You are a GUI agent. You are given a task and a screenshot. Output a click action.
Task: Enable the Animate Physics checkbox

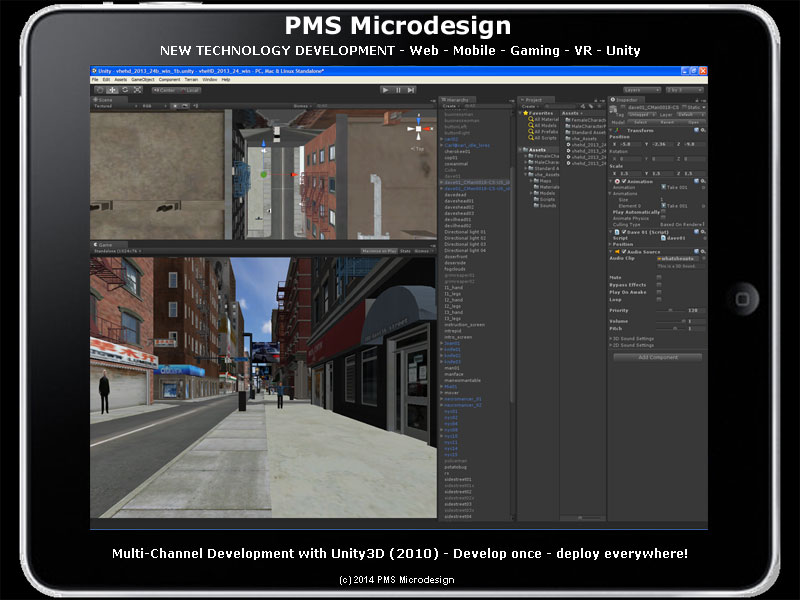[x=663, y=218]
